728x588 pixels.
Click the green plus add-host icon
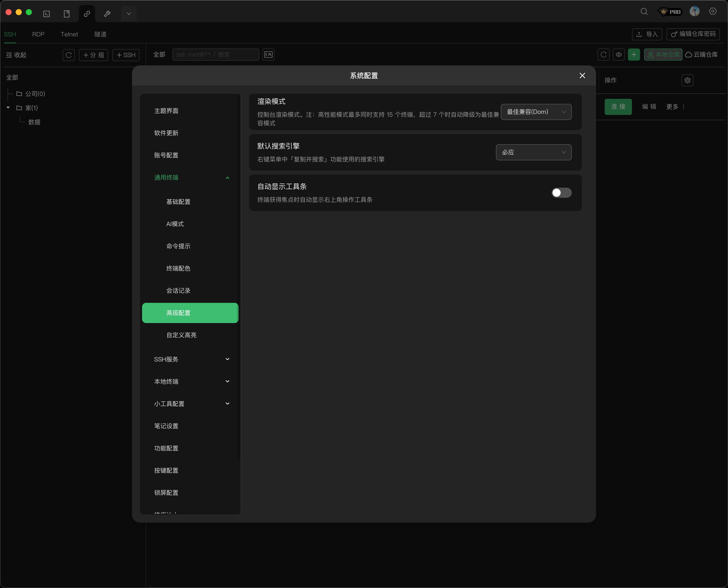[x=633, y=55]
